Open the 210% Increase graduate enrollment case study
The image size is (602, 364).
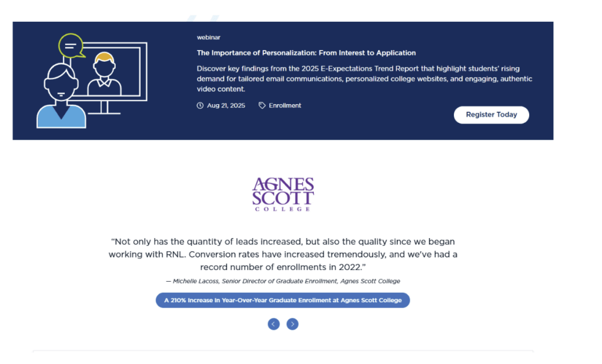(x=283, y=300)
